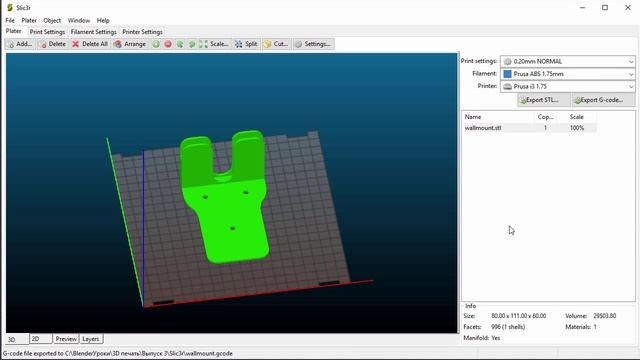Screen dimensions: 640x360
Task: Click Export STL button
Action: point(544,100)
